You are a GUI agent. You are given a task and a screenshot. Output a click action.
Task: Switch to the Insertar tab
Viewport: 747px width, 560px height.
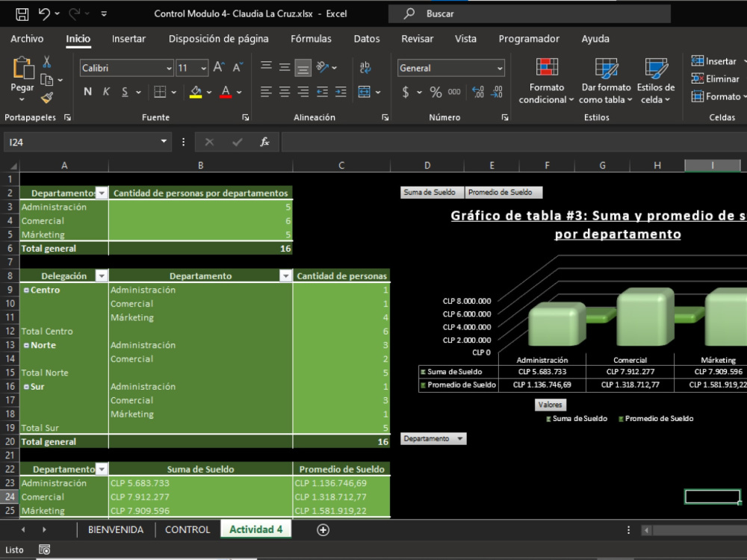(x=128, y=39)
